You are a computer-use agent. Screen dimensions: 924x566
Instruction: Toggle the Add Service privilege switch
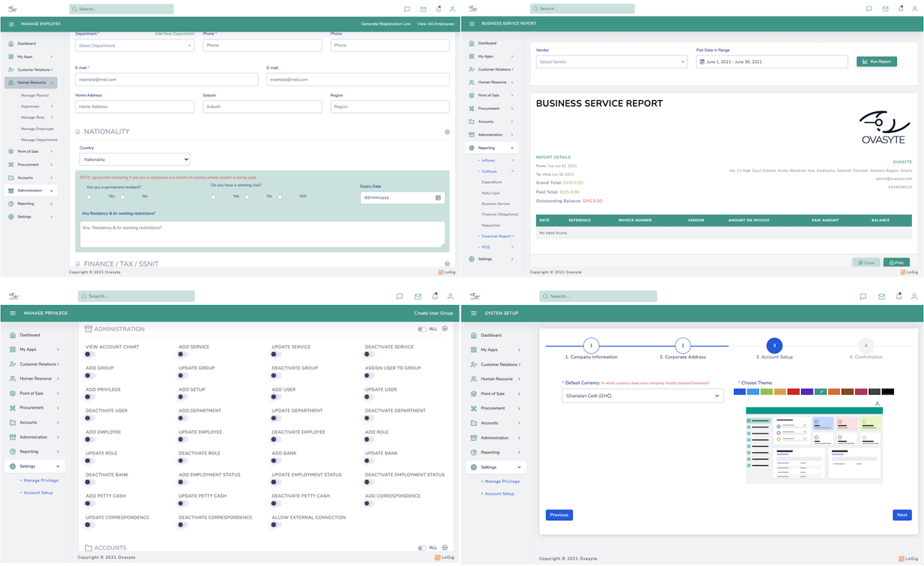[183, 354]
